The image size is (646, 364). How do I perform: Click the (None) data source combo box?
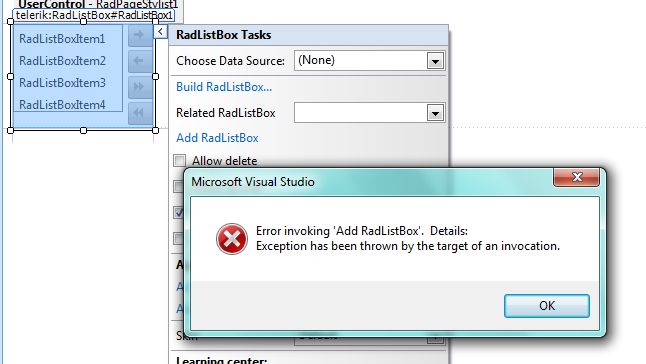tap(369, 61)
